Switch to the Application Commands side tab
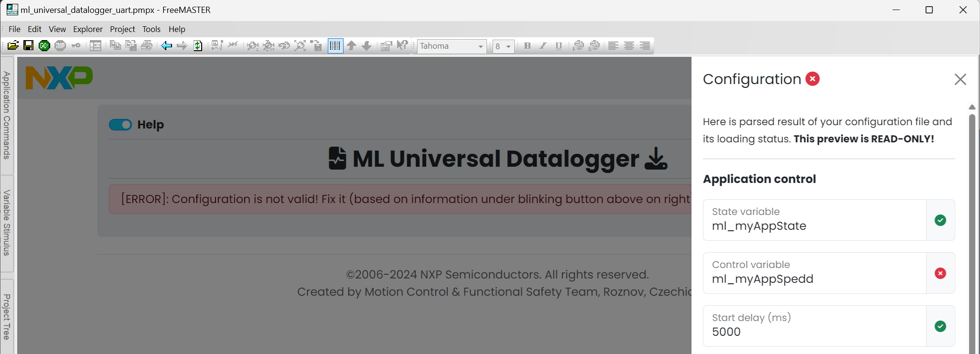Viewport: 980px width, 354px height. [7, 115]
